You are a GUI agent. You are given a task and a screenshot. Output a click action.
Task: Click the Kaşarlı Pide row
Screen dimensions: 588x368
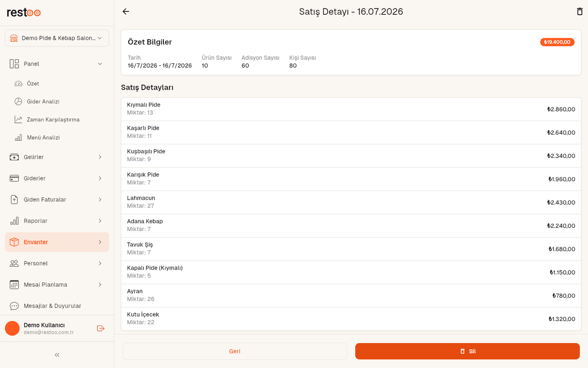pyautogui.click(x=351, y=132)
